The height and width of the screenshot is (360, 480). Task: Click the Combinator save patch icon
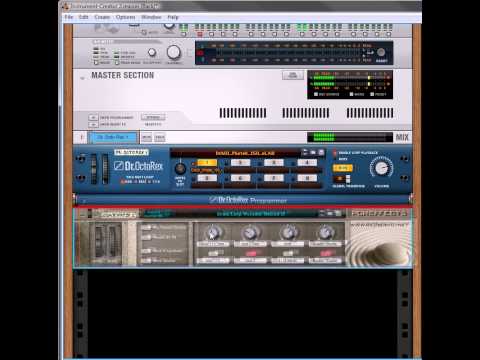tap(338, 213)
